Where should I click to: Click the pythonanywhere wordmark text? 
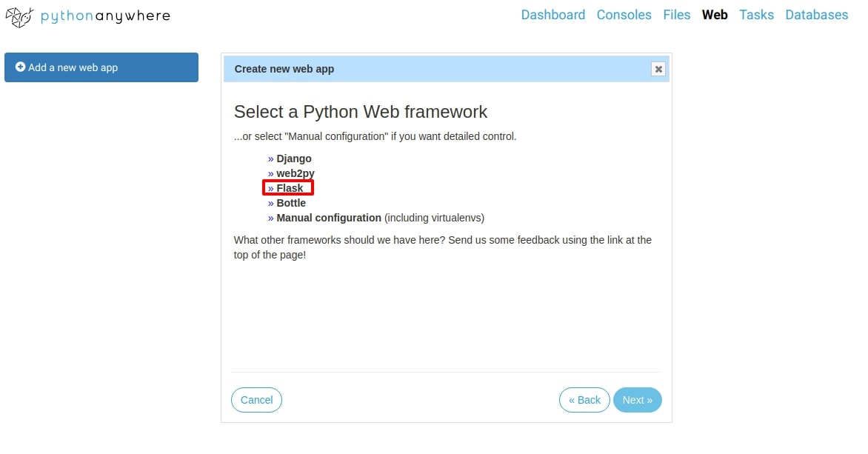(x=105, y=16)
